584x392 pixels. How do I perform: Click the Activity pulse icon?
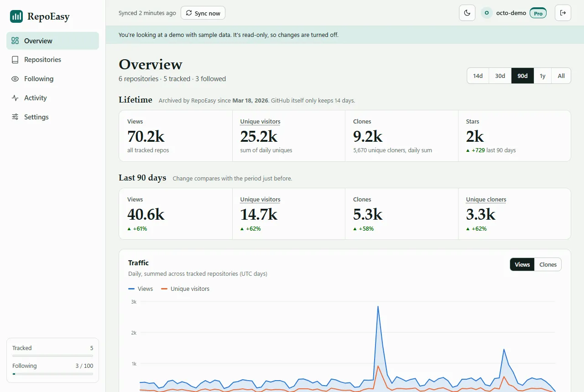[15, 98]
